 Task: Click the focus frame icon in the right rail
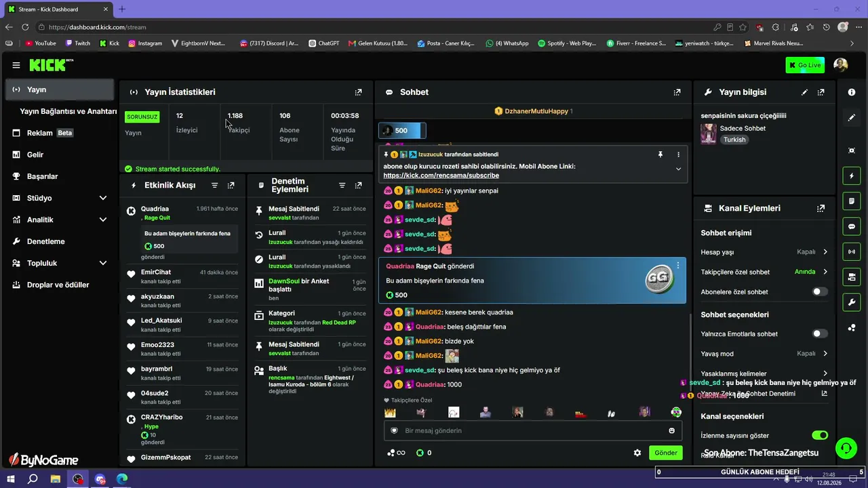pyautogui.click(x=852, y=150)
